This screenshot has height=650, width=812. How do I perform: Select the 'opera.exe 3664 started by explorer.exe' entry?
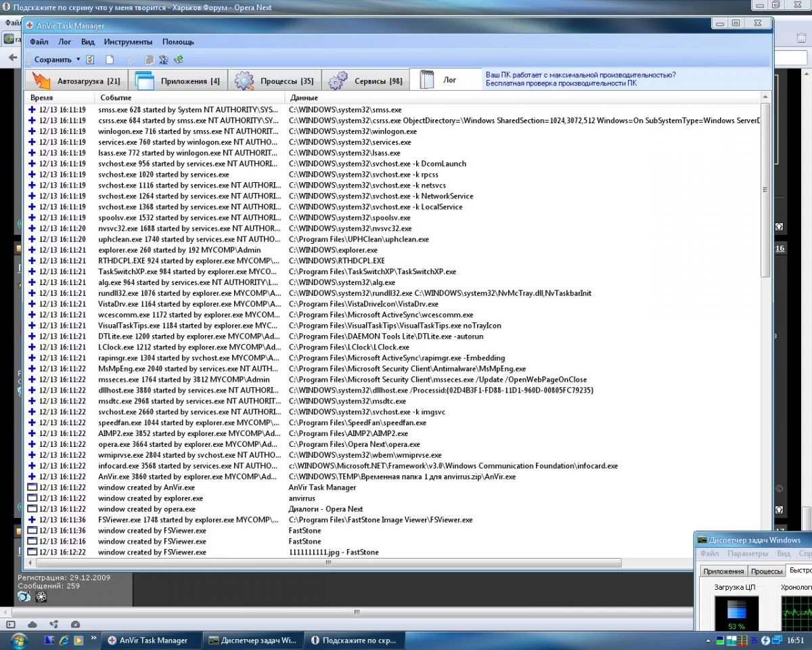pos(393,444)
